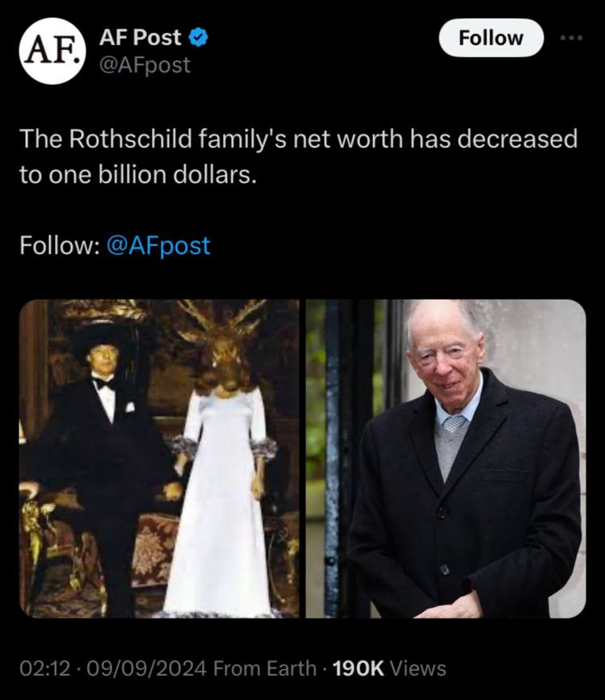Click the tweet line mentioning Rothschild family's
Image resolution: width=605 pixels, height=700 pixels.
coord(298,139)
